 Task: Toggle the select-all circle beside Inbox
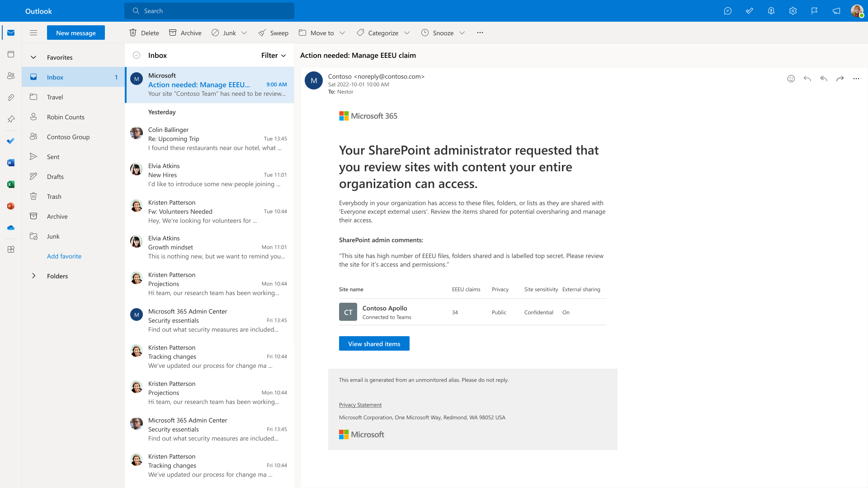[137, 55]
